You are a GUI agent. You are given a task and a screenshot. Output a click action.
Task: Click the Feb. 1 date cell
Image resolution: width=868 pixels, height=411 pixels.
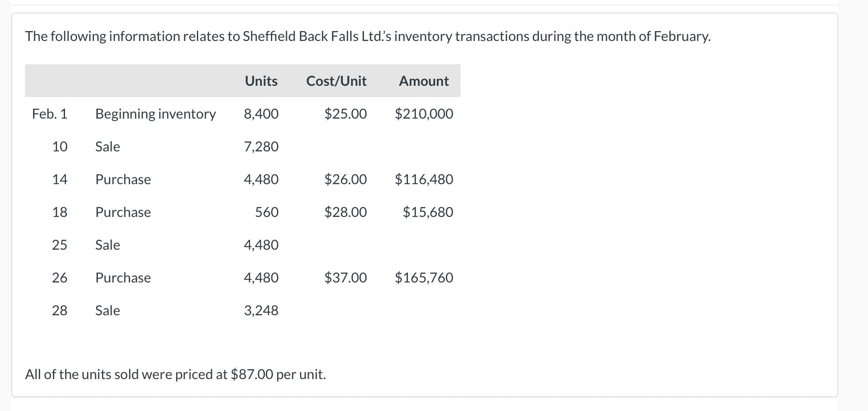(x=50, y=114)
